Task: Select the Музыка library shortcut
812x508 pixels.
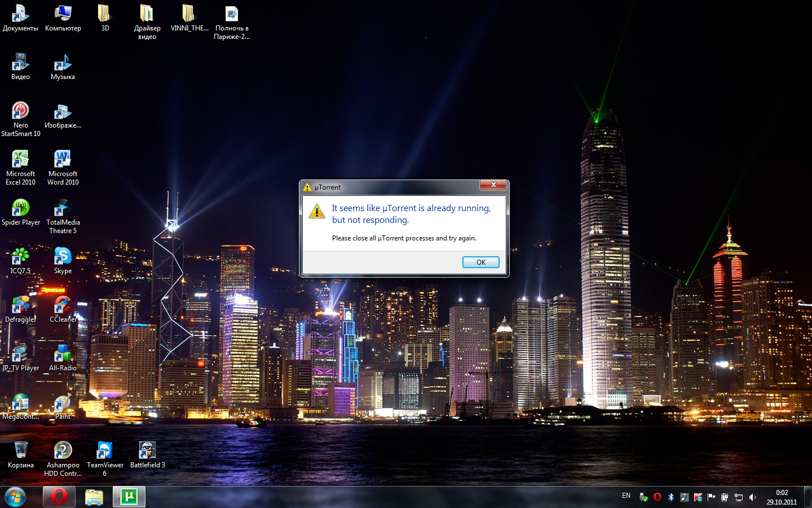Action: (x=63, y=67)
